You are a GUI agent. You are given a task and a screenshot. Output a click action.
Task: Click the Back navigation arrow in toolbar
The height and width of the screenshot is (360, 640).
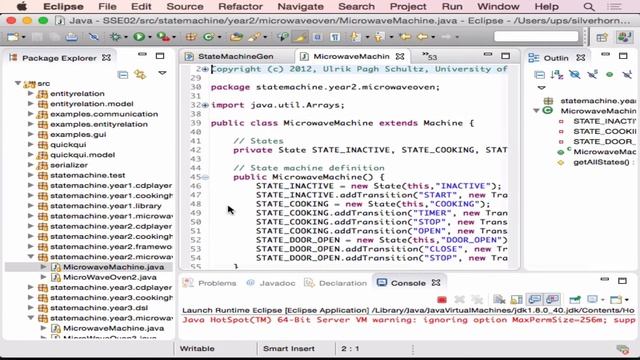click(x=423, y=37)
